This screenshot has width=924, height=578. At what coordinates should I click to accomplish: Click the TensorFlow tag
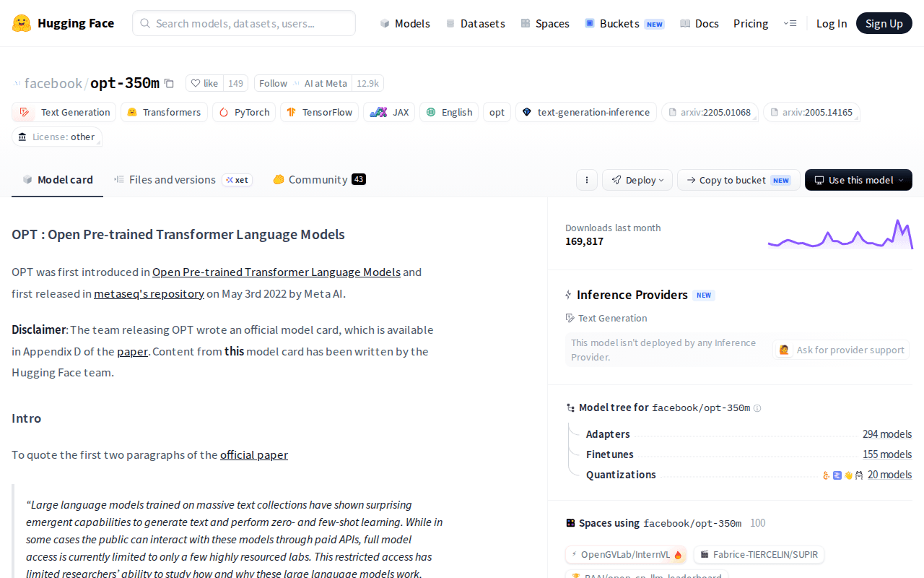tap(319, 112)
